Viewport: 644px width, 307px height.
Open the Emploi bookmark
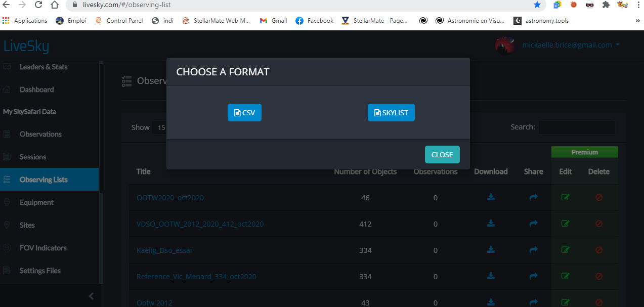pyautogui.click(x=71, y=21)
